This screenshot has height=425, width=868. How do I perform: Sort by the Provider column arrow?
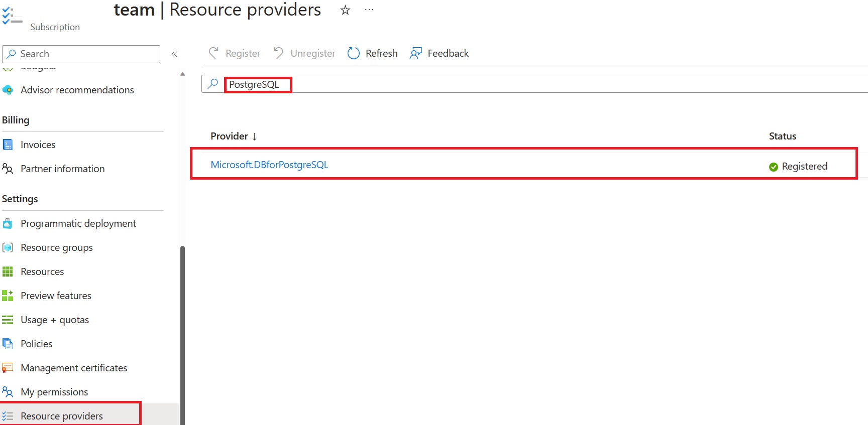(255, 136)
